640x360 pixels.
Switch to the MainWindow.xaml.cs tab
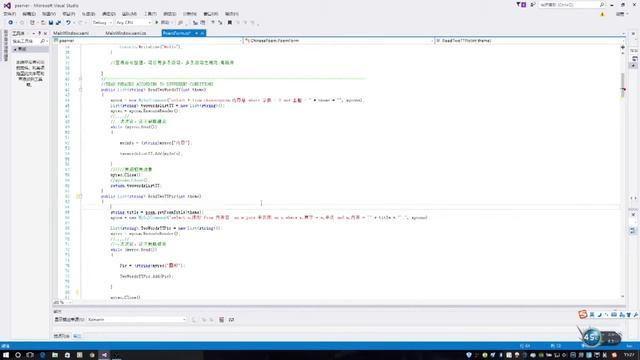click(126, 33)
